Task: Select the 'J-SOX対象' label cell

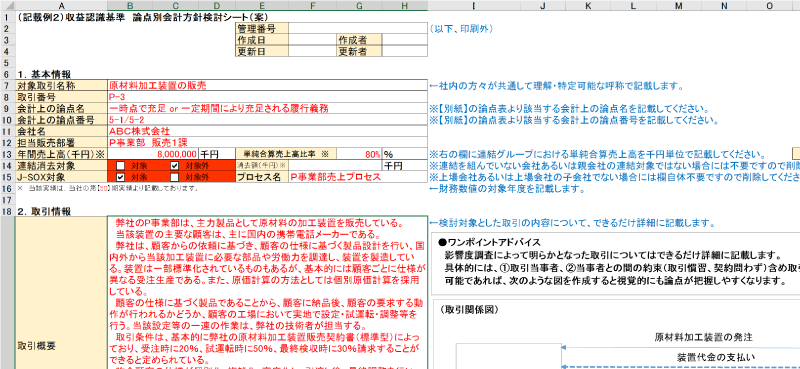Action: (x=62, y=177)
